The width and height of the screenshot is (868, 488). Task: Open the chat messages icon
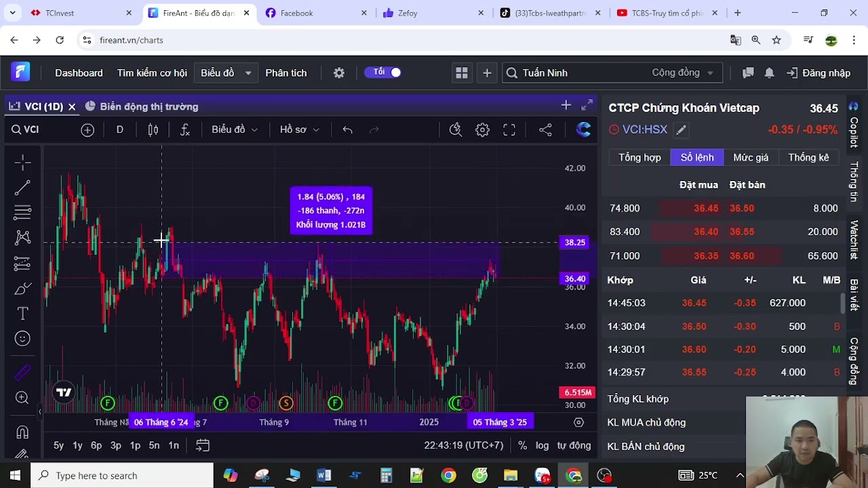[x=748, y=73]
